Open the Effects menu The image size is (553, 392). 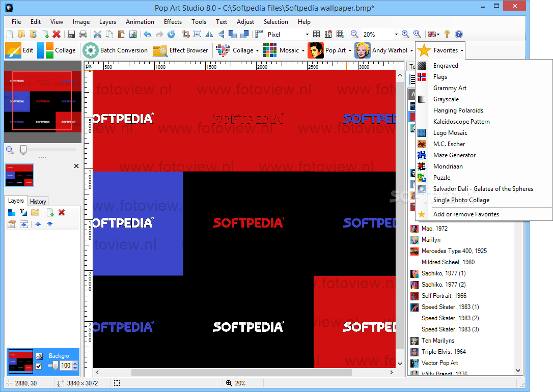click(x=173, y=22)
